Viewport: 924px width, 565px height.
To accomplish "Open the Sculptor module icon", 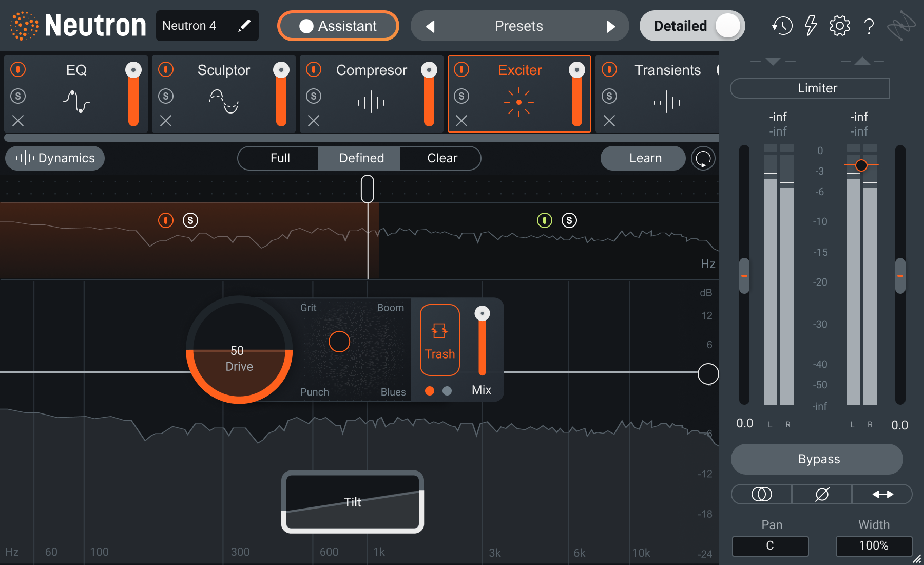I will click(224, 101).
